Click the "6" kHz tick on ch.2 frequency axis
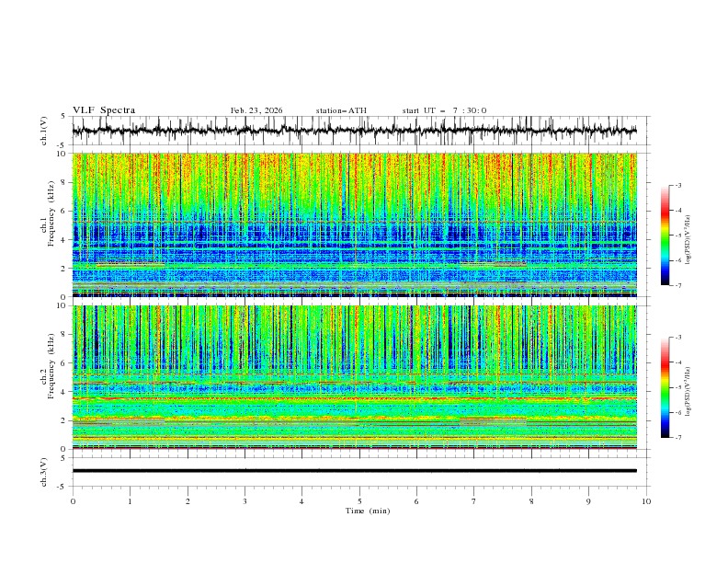 [64, 363]
